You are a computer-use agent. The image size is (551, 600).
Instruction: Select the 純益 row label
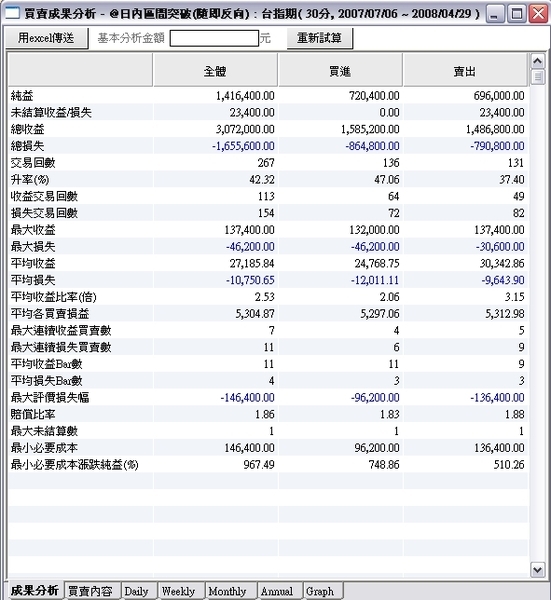(x=22, y=96)
